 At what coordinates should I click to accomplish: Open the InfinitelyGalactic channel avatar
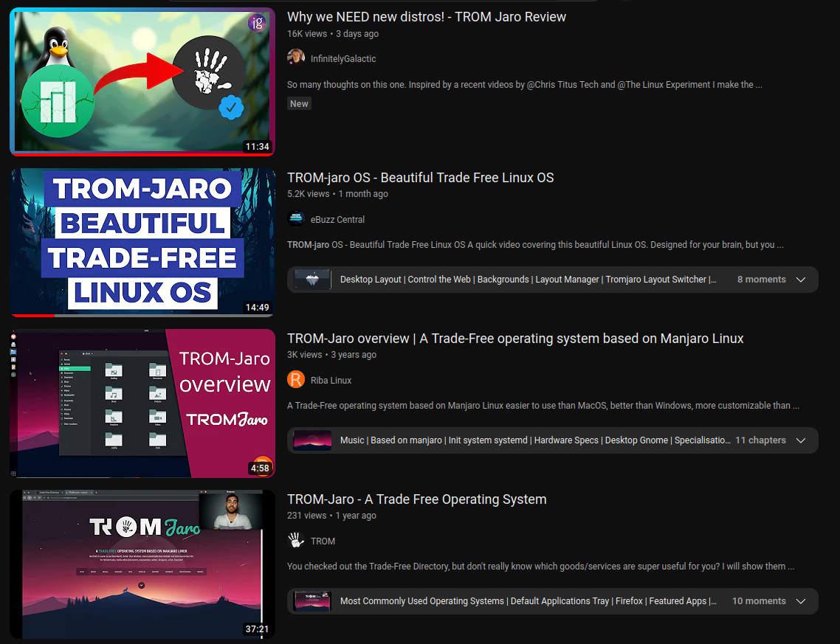[296, 58]
